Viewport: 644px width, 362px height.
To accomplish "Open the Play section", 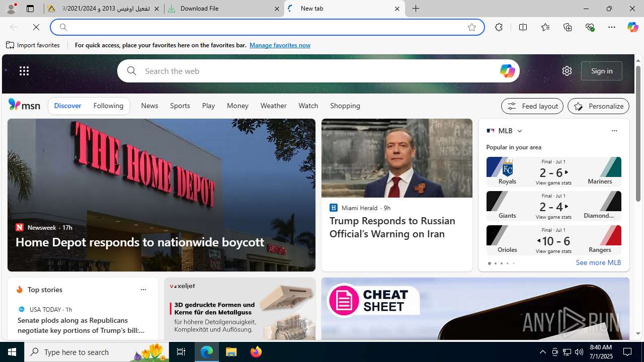I will point(208,106).
